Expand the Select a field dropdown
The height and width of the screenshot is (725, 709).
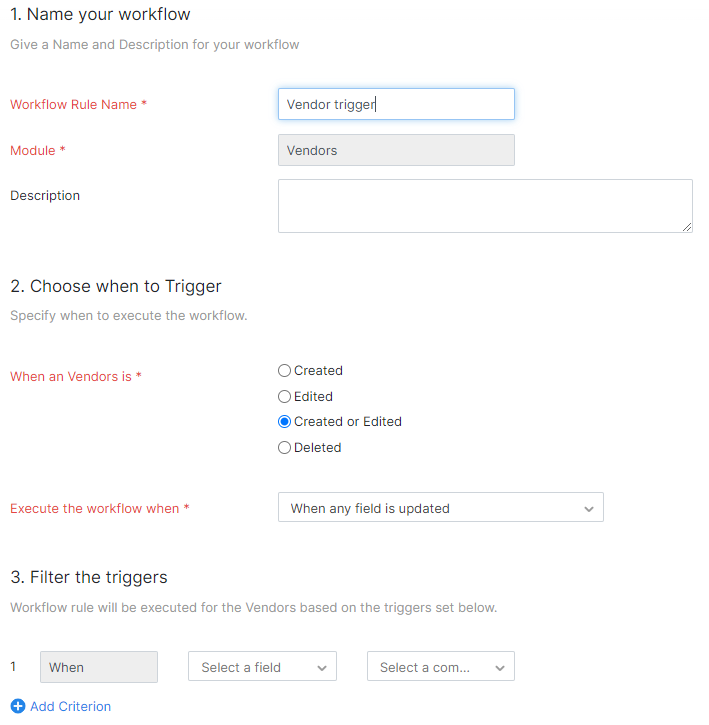[x=262, y=667]
